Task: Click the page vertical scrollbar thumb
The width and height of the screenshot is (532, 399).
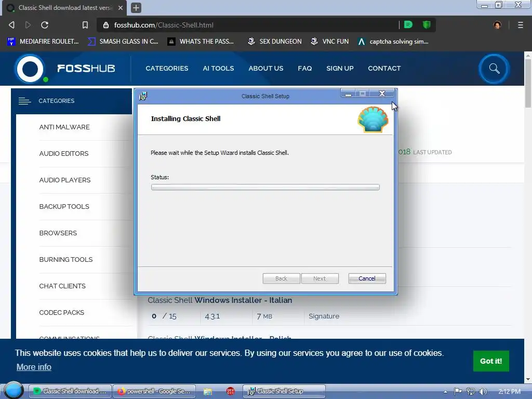Action: click(x=528, y=84)
